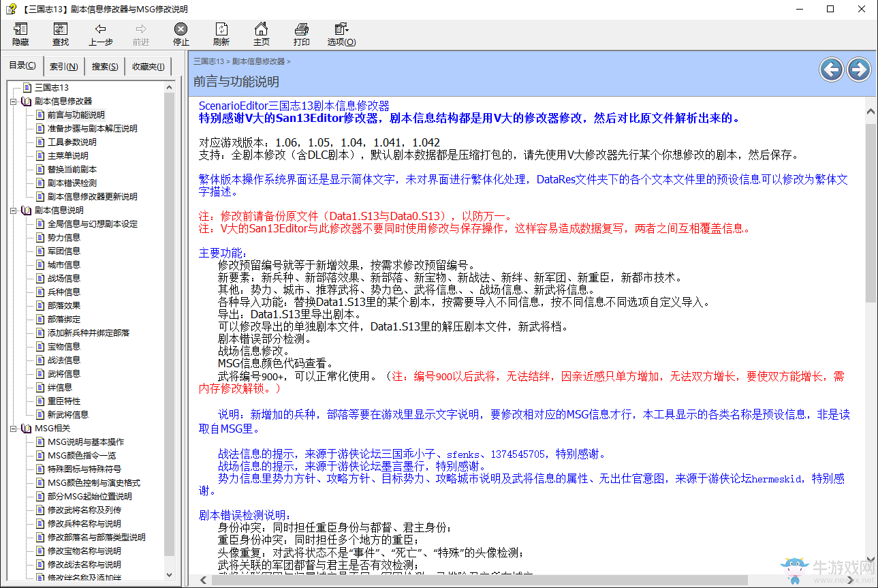Refresh page with 刷新 icon
Screen dimensions: 878x588
click(x=221, y=34)
